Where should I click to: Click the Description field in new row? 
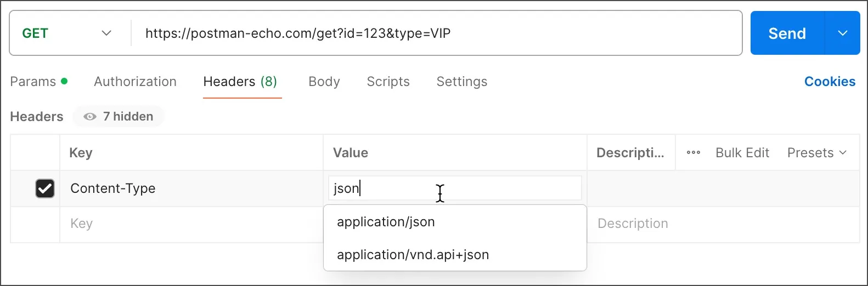723,224
